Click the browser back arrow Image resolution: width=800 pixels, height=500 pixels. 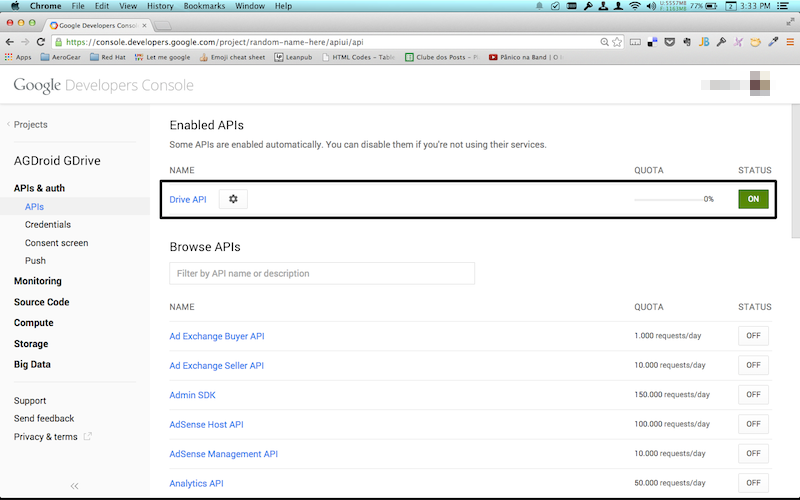(9, 42)
